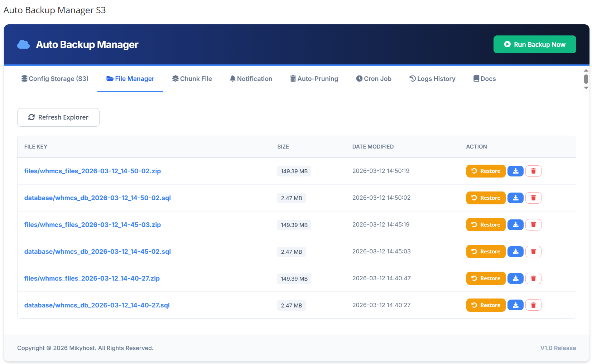
Task: Open the files/whmcs_files_2026-03-12_14-40-27.zip link
Action: [x=92, y=278]
